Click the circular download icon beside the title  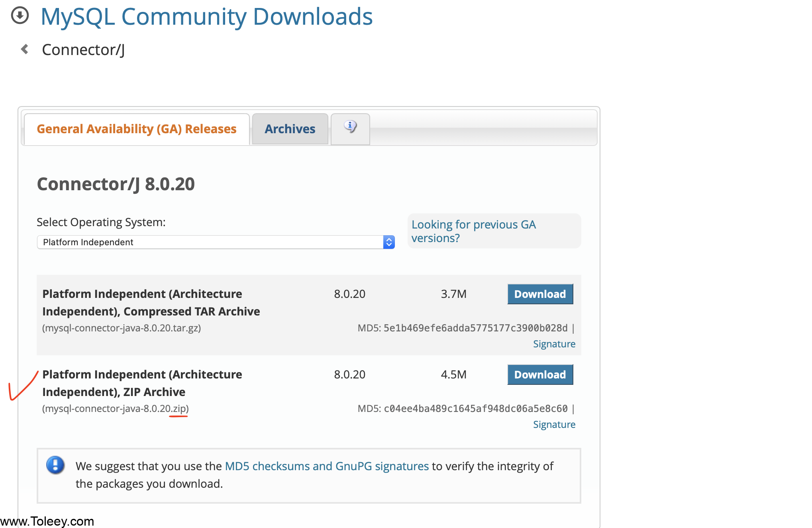[x=20, y=16]
